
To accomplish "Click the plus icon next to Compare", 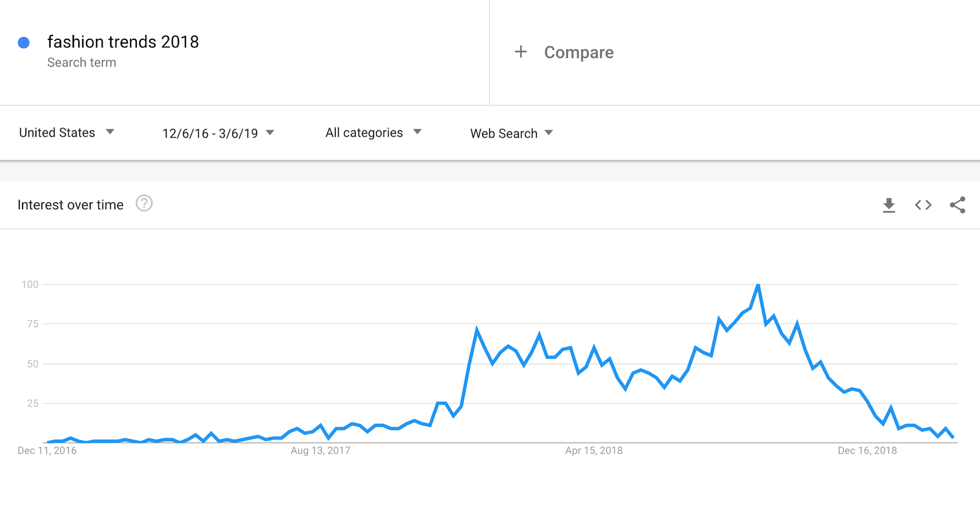I will (x=521, y=52).
